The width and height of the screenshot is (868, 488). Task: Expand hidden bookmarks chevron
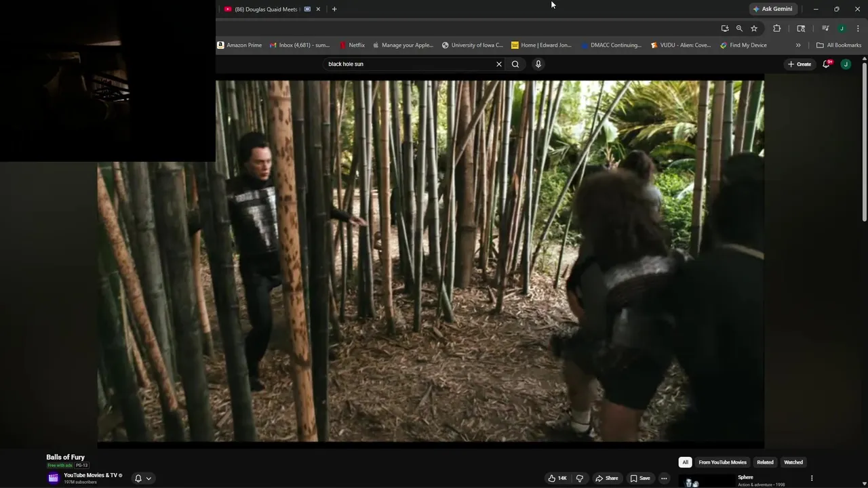pos(798,45)
